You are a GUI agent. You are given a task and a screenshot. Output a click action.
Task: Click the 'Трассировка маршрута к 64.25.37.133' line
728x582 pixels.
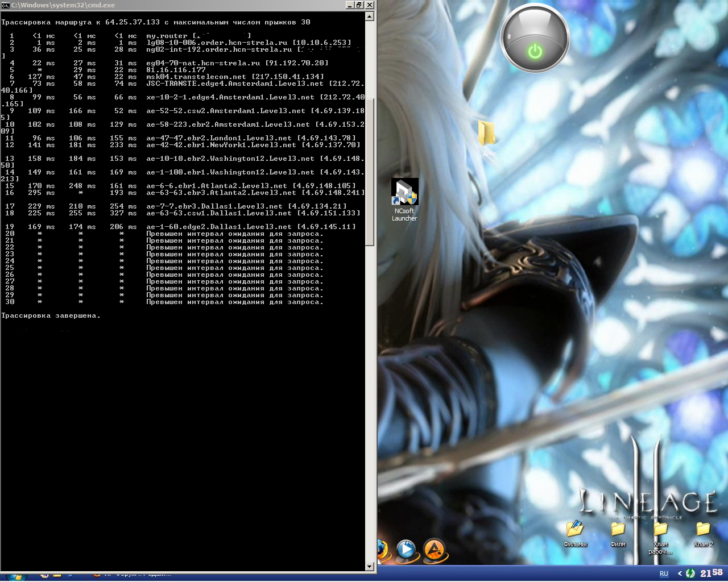tap(156, 22)
